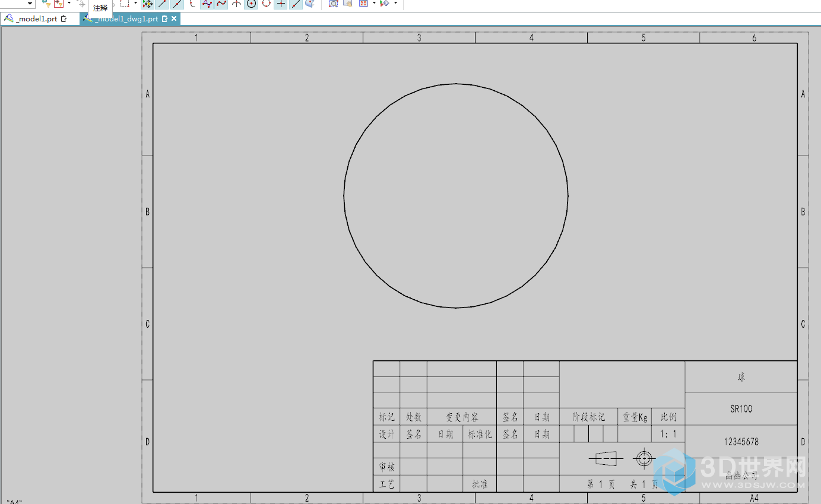
Task: Click the '标准化' cell
Action: click(480, 434)
